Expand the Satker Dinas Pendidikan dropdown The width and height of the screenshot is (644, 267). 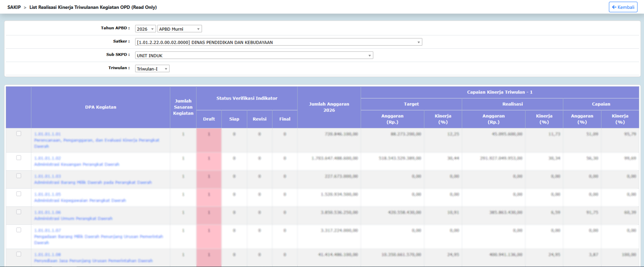279,42
